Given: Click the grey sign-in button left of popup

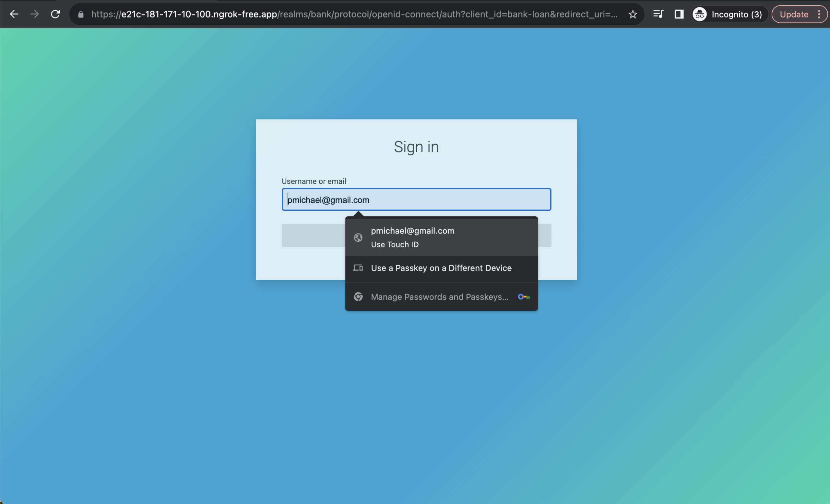Looking at the screenshot, I should tap(313, 235).
